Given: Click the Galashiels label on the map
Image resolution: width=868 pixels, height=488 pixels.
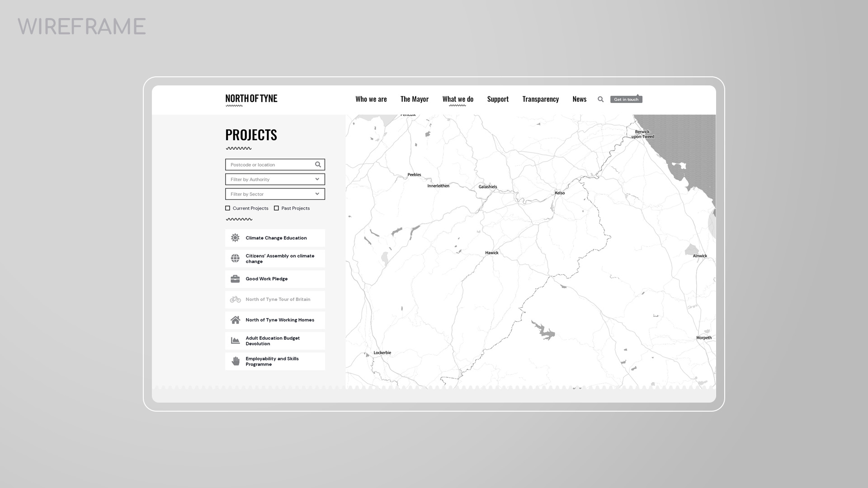Looking at the screenshot, I should (488, 187).
